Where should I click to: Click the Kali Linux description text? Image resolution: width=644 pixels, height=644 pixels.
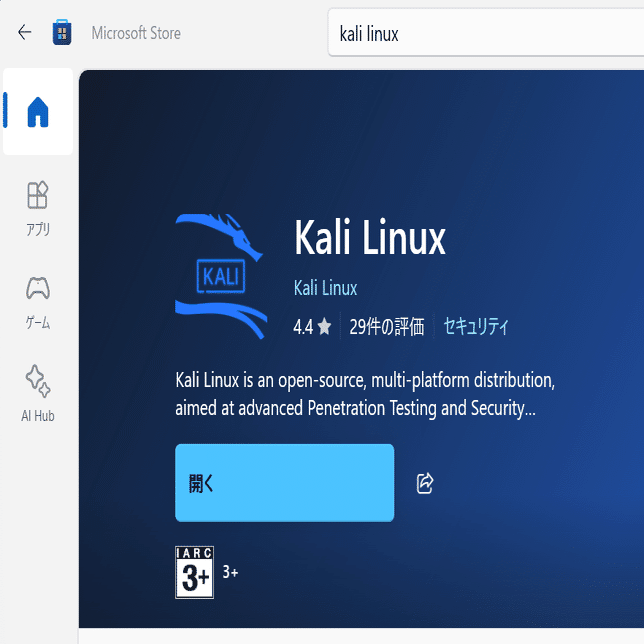tap(365, 394)
